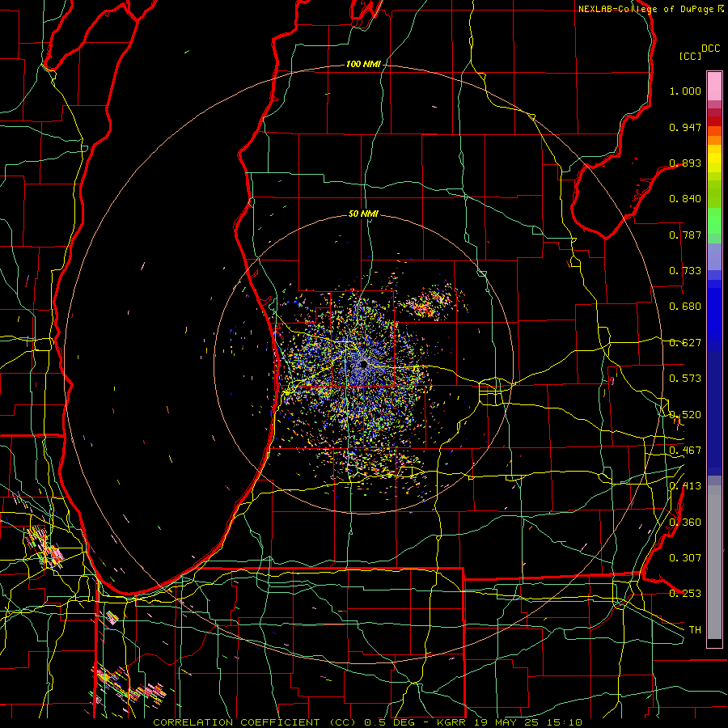This screenshot has height=728, width=728.
Task: Pick the gray bottom segment of color bar
Action: 714,562
